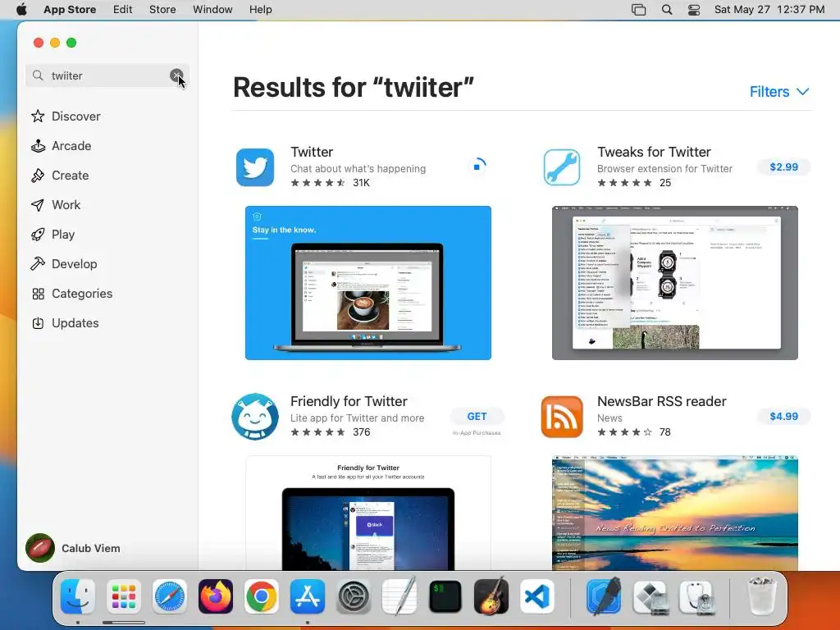Open Spotlight search in menu bar
Viewport: 840px width, 630px height.
667,9
